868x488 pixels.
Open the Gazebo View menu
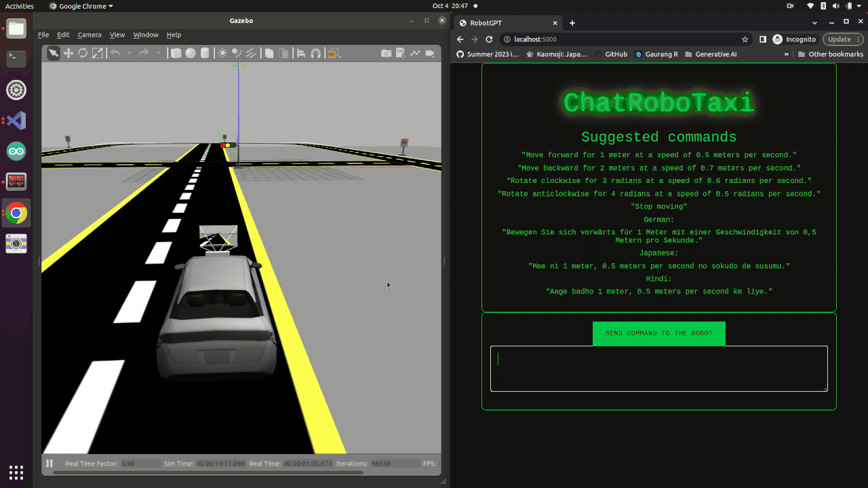(117, 35)
